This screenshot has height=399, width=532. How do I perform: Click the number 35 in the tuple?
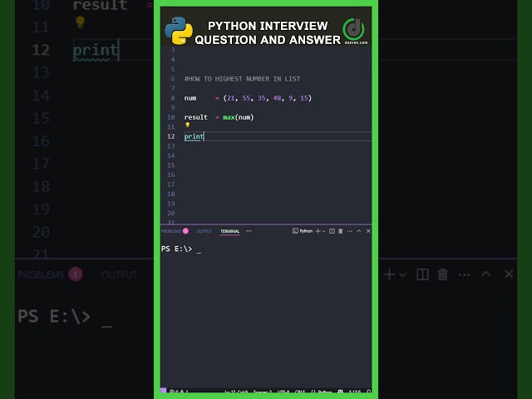coord(262,98)
